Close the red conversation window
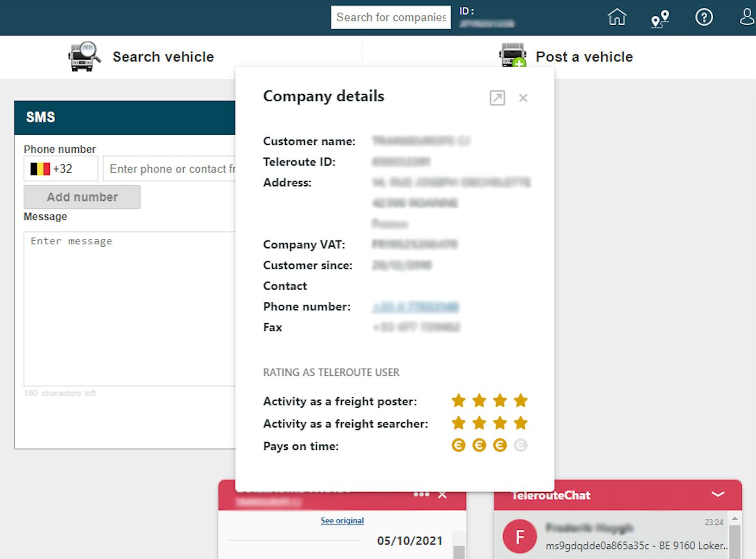The width and height of the screenshot is (756, 559). click(443, 495)
